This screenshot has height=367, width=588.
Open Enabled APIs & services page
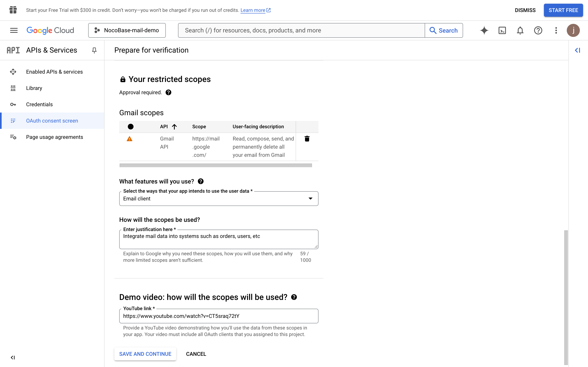(55, 72)
